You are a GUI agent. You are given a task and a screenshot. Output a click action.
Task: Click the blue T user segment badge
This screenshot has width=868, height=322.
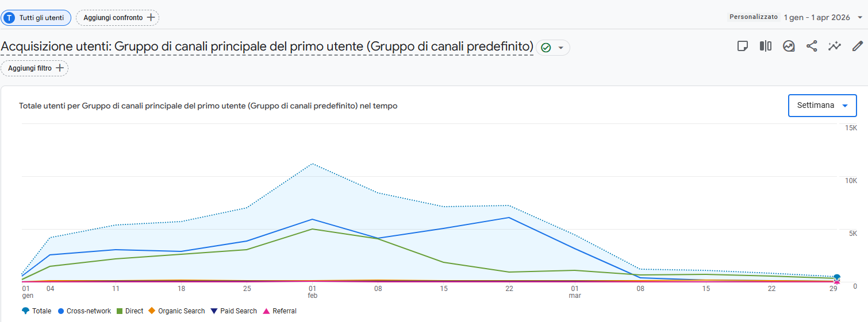pyautogui.click(x=9, y=18)
